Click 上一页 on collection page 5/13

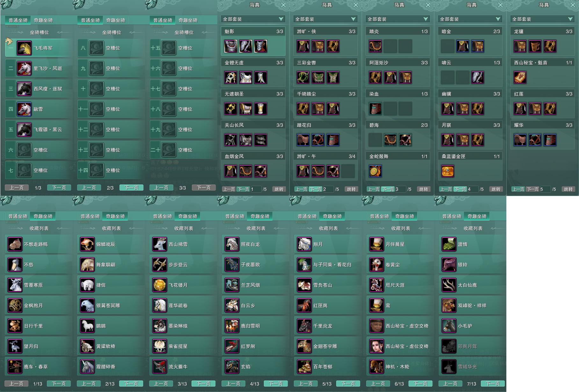pos(306,384)
